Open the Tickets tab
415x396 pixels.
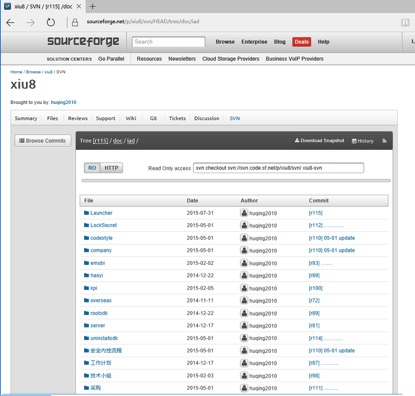point(177,118)
